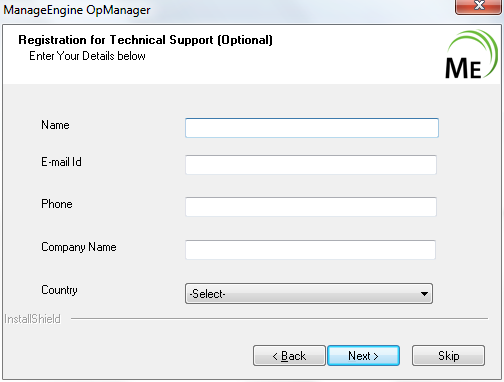Click the Name label

point(55,125)
